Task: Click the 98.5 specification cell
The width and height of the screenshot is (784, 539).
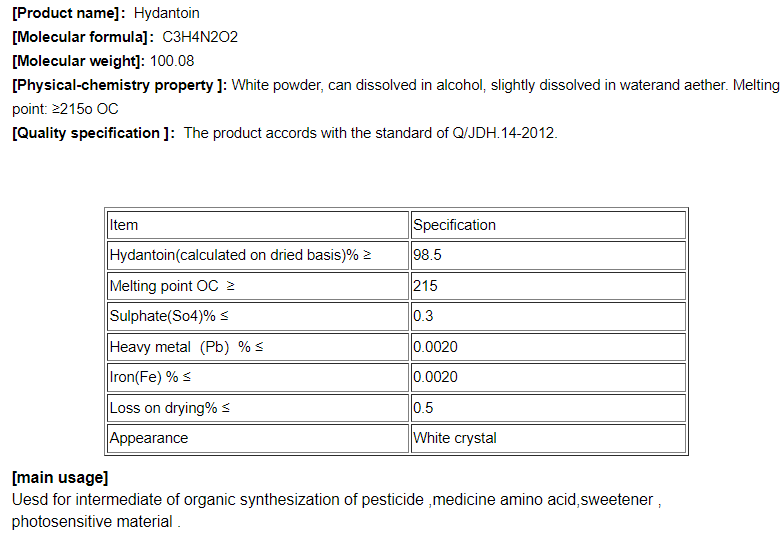Action: (548, 255)
